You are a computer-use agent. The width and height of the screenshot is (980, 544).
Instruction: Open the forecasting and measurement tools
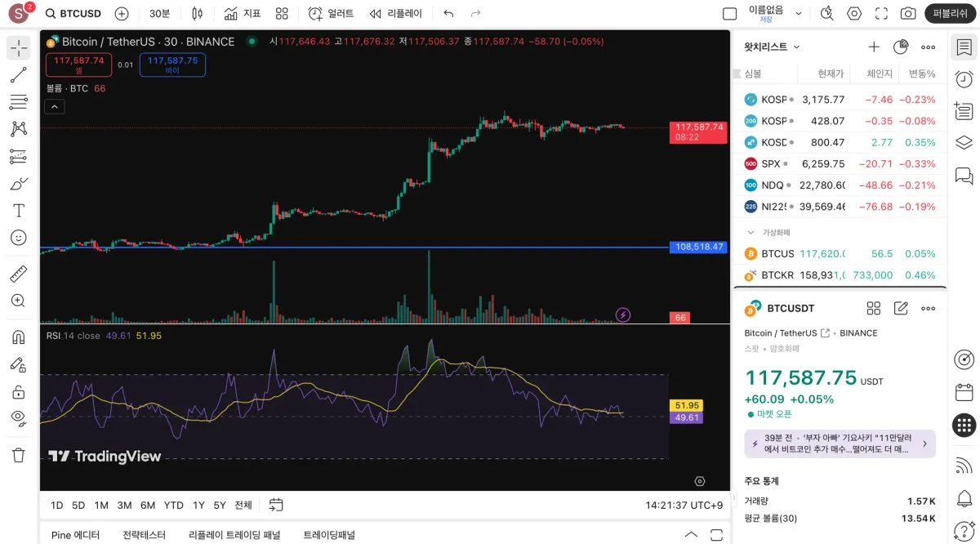point(18,156)
